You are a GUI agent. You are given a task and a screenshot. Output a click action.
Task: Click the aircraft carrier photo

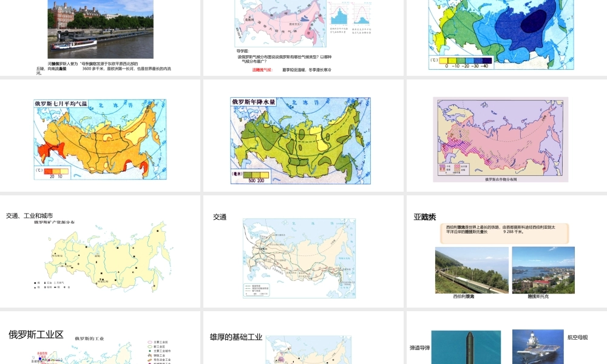point(538,346)
